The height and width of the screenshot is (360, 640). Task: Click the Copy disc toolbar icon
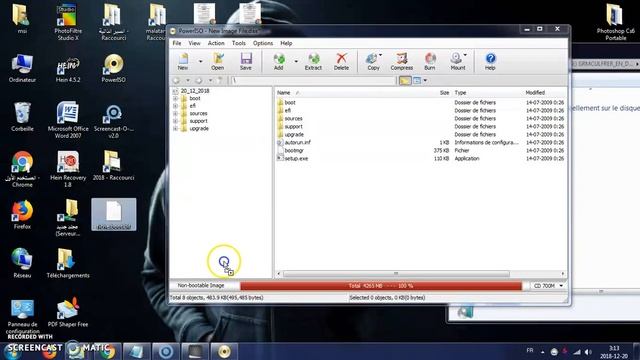point(373,61)
